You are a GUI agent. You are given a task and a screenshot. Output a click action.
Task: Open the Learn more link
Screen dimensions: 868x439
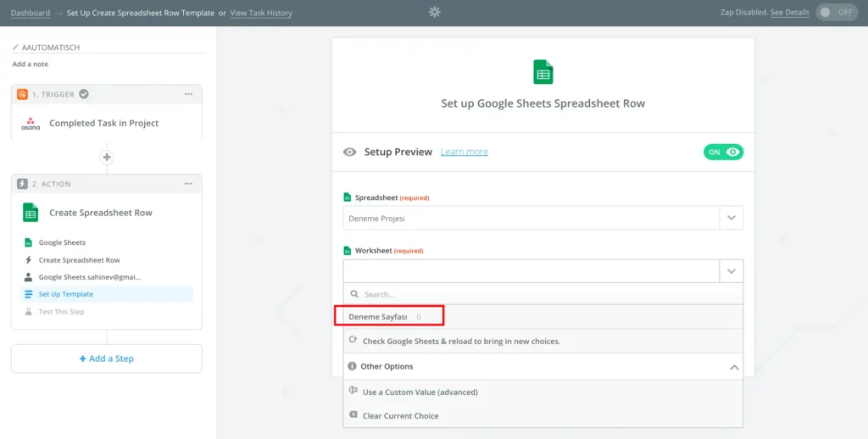pyautogui.click(x=465, y=152)
